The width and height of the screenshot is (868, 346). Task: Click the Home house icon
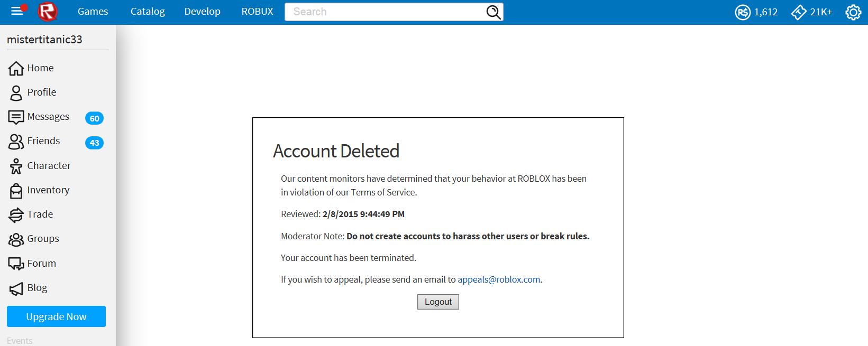click(x=16, y=68)
